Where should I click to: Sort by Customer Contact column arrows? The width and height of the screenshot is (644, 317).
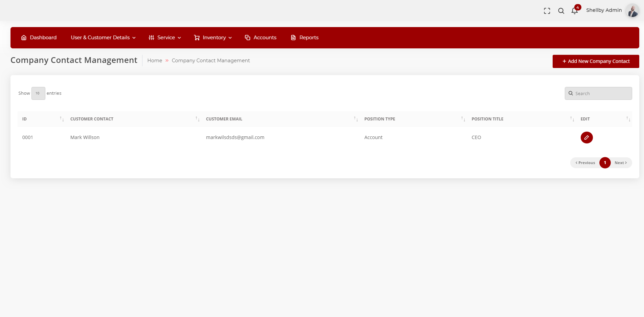click(197, 119)
